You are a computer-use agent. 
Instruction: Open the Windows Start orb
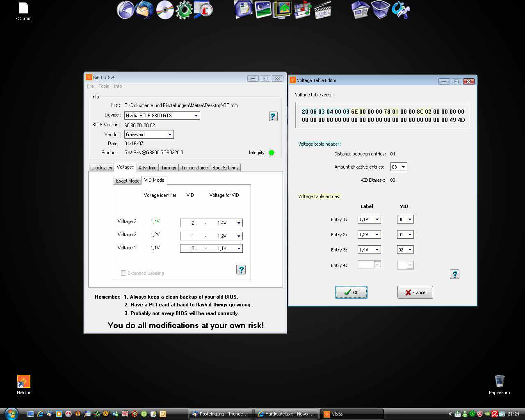tap(11, 413)
